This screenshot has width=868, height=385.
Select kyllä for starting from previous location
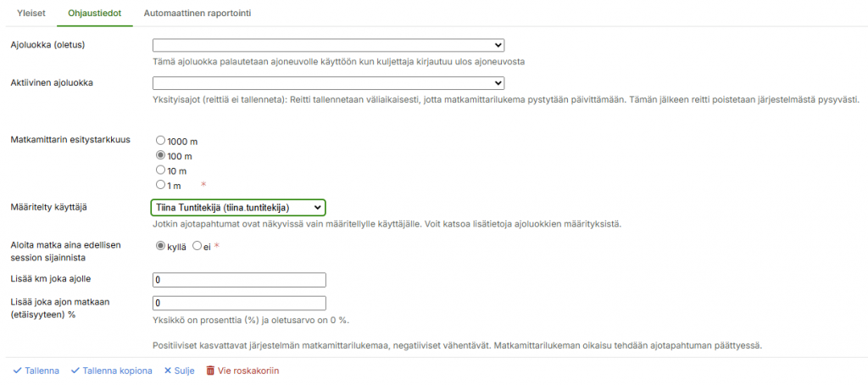(161, 246)
